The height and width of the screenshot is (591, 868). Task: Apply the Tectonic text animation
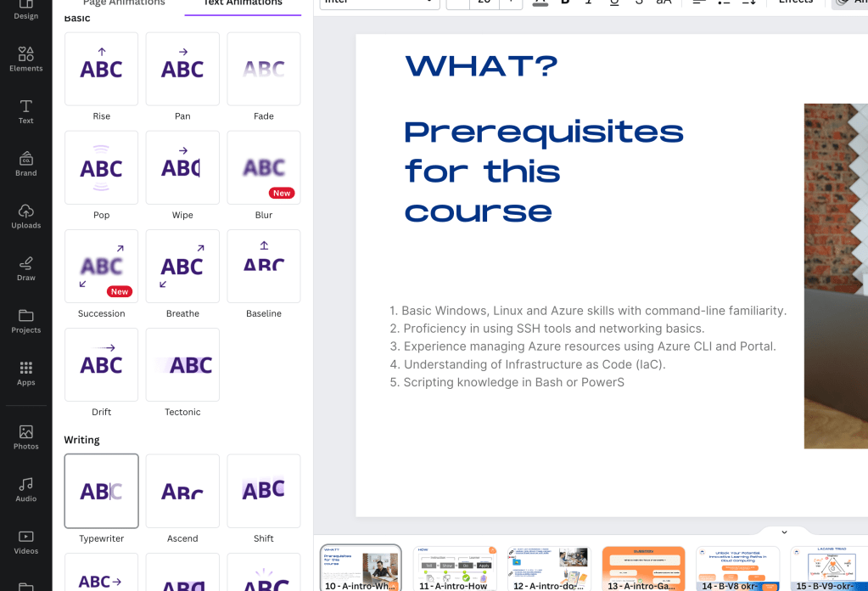[x=182, y=364]
